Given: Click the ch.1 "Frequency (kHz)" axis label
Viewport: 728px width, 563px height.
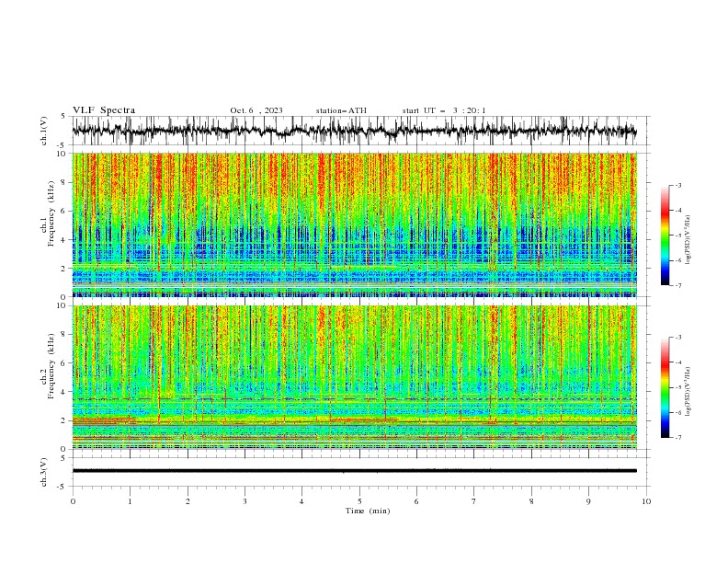Looking at the screenshot, I should pos(51,214).
